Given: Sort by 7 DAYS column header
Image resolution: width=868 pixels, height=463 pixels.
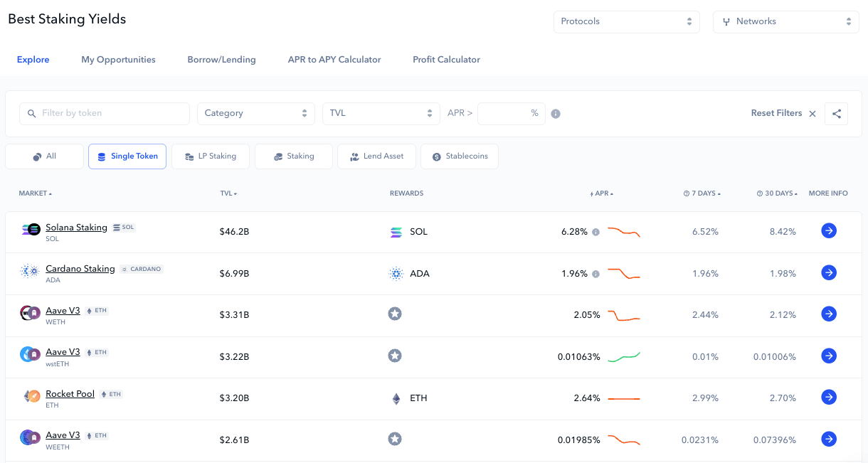Looking at the screenshot, I should pos(702,193).
